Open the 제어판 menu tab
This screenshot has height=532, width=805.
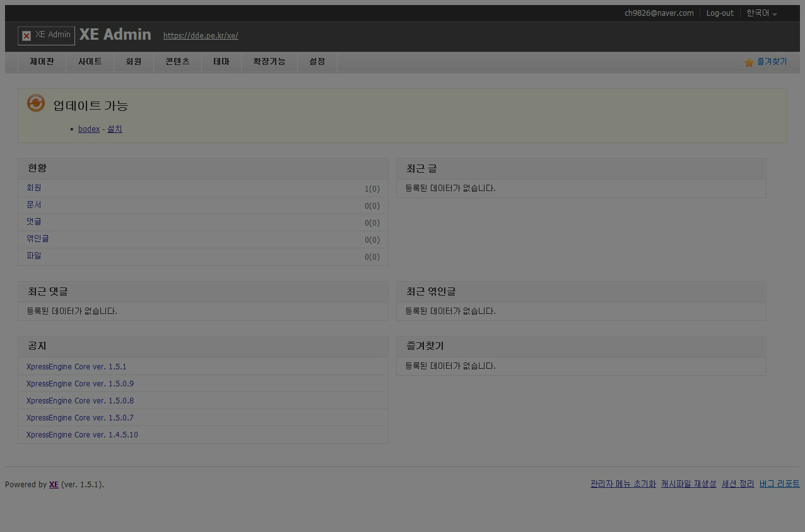42,62
